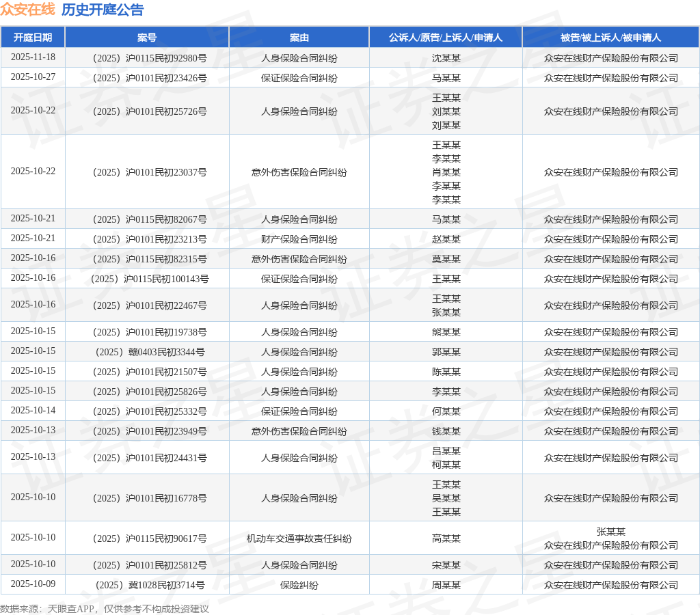Click the 保险纠纷 cause cell
700x615 pixels.
point(299,585)
